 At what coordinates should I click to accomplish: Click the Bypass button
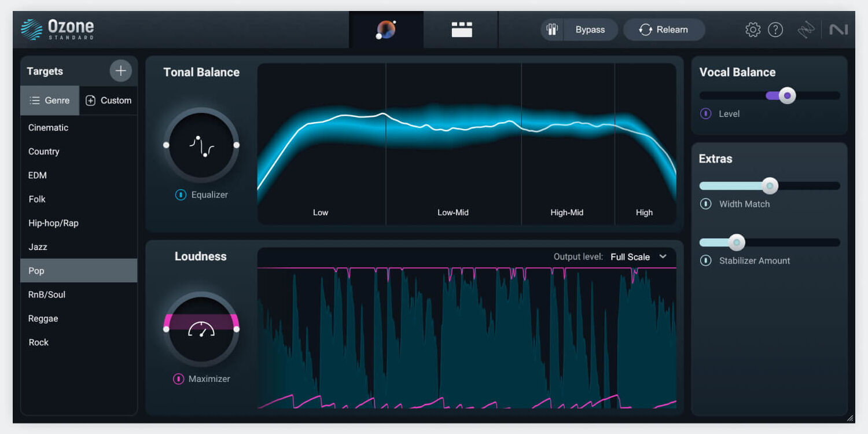(590, 30)
